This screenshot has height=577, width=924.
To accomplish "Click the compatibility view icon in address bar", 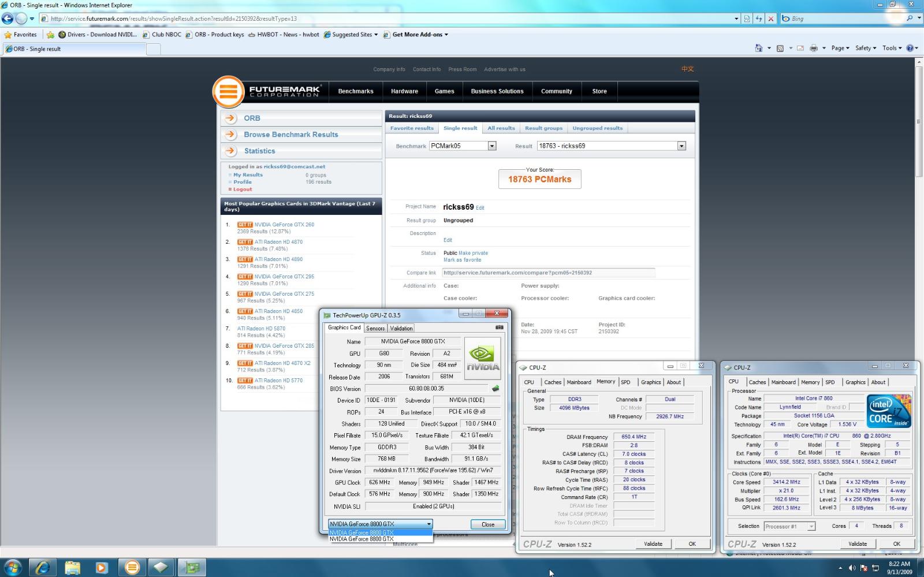I will click(747, 18).
